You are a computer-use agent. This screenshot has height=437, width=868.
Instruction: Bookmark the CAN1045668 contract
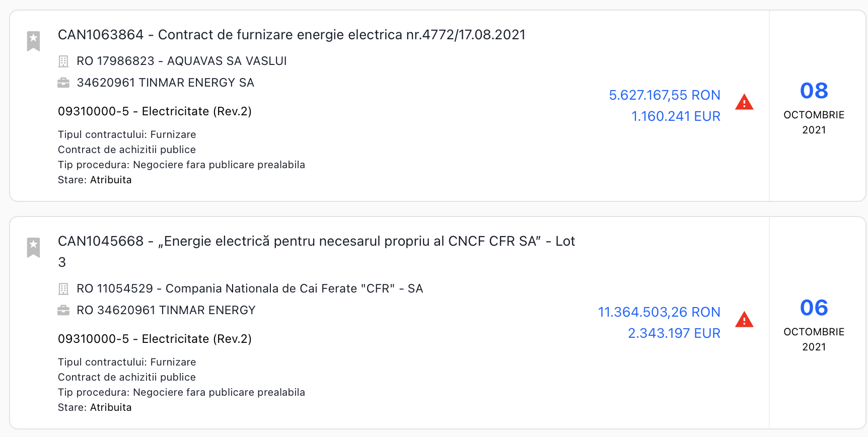click(x=33, y=247)
